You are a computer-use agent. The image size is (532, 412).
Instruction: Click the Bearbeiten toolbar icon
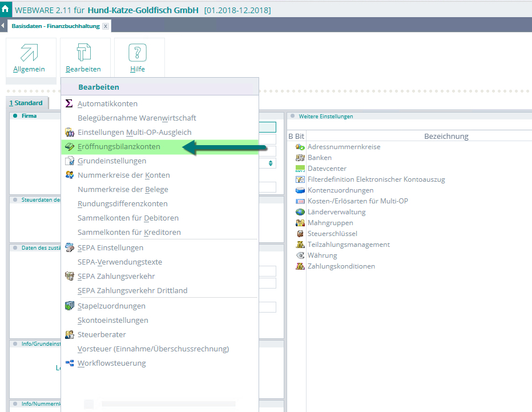pos(83,53)
